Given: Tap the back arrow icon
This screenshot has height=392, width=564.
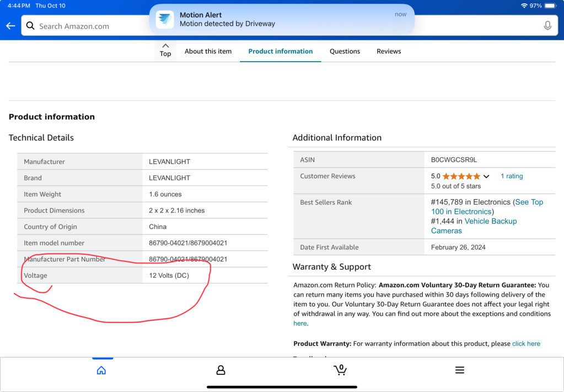Looking at the screenshot, I should tap(10, 26).
